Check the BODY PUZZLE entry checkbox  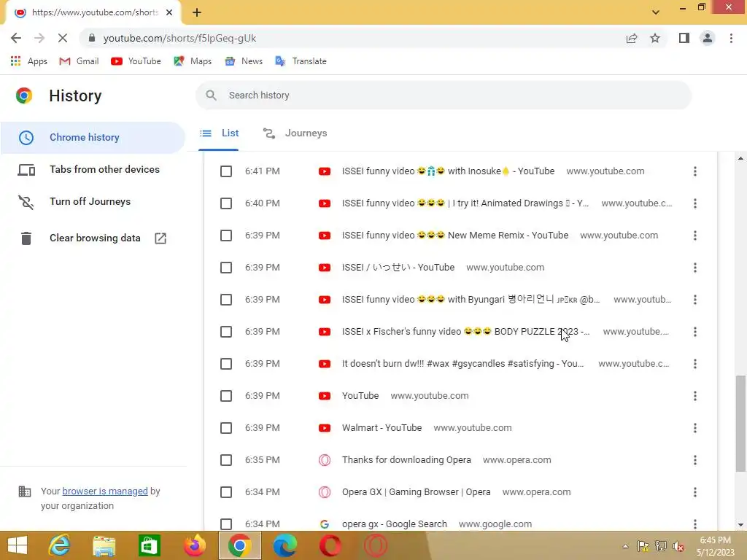pyautogui.click(x=226, y=332)
